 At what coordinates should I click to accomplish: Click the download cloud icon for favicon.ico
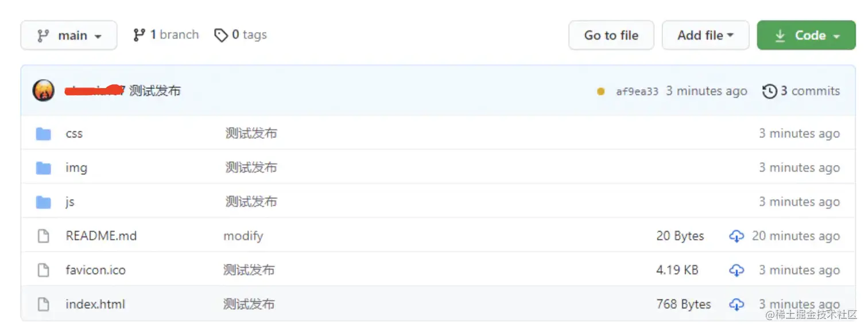[x=737, y=270]
